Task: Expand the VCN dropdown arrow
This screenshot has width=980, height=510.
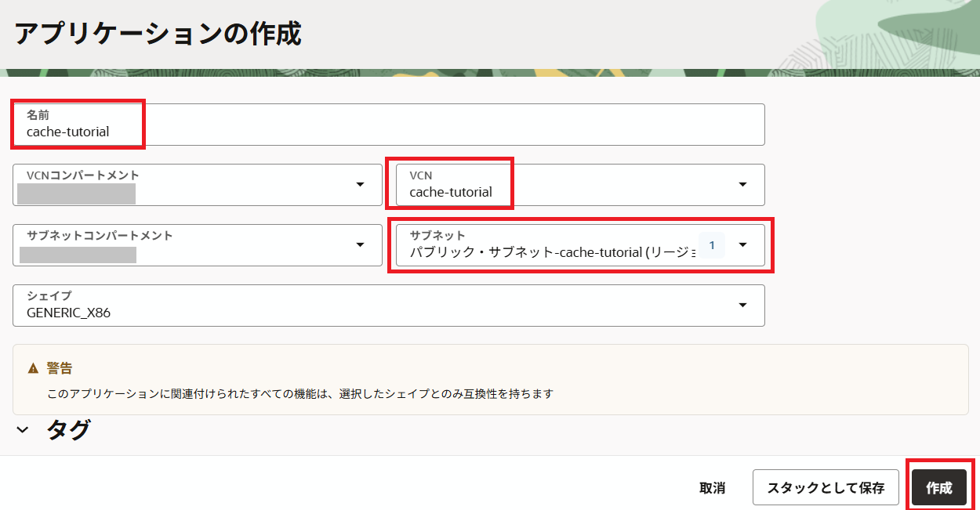Action: [x=742, y=185]
